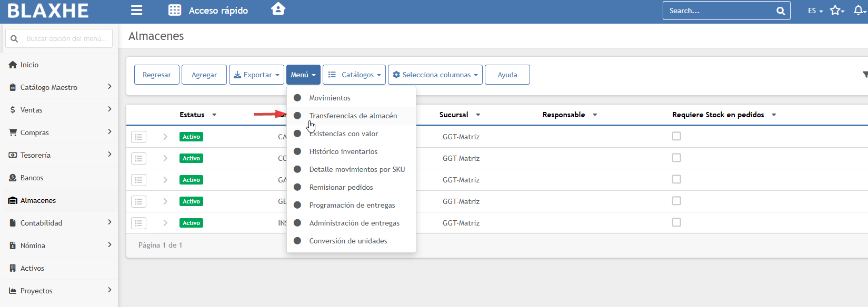
Task: Open row actions list icon for CO row
Action: click(x=138, y=158)
